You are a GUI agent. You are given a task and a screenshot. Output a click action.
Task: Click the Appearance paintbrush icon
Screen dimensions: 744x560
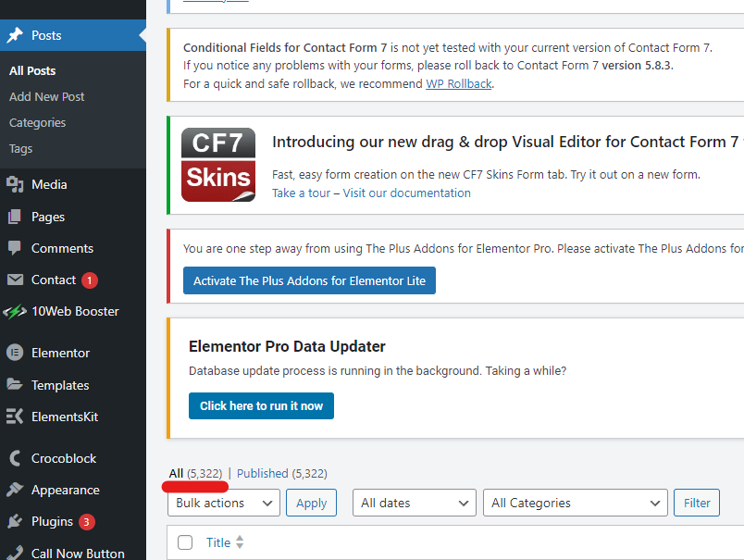[x=15, y=490]
